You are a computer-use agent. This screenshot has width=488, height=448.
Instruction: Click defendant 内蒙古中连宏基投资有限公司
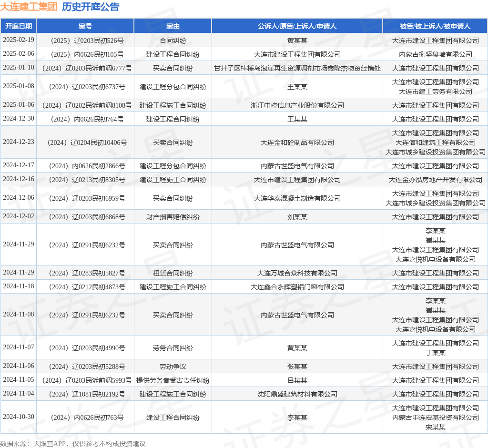pyautogui.click(x=436, y=417)
